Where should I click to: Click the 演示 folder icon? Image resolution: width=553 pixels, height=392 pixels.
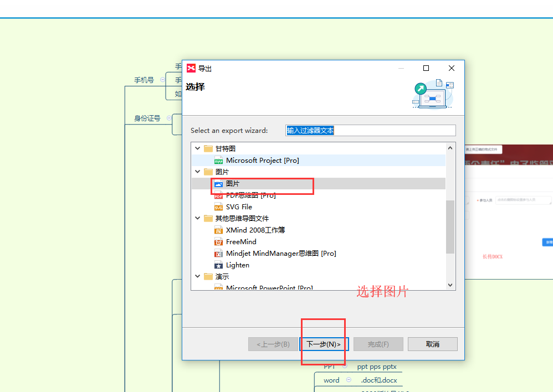pos(208,276)
